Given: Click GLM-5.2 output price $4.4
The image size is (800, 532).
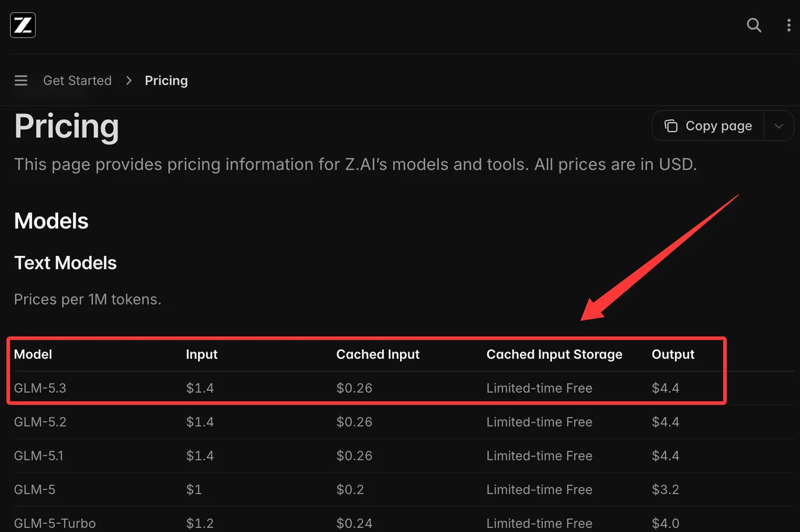Looking at the screenshot, I should 666,422.
